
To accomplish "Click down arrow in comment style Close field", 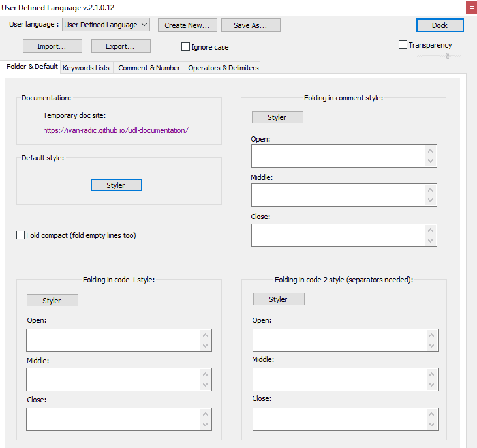I will [x=430, y=241].
